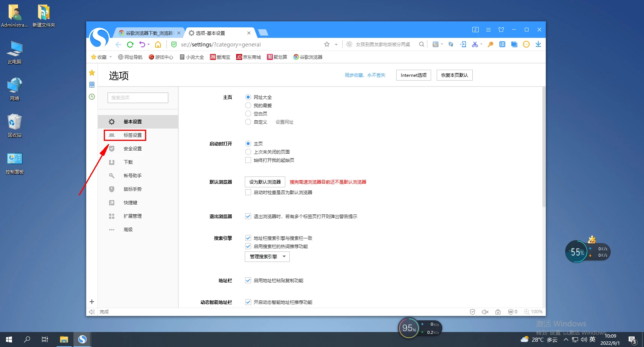Screen dimensions: 644x347
Task: Open Windows Start menu
Action: pyautogui.click(x=9, y=340)
